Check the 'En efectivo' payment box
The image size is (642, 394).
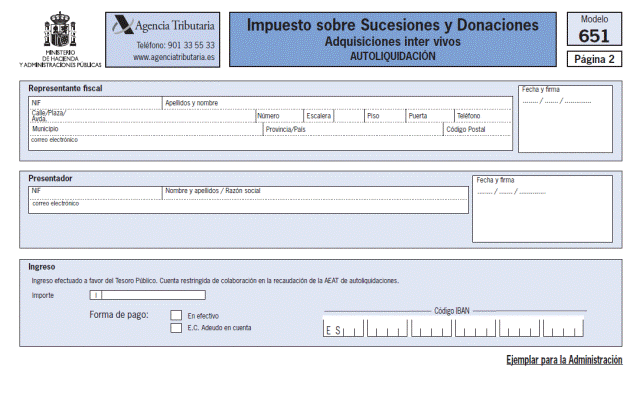176,315
